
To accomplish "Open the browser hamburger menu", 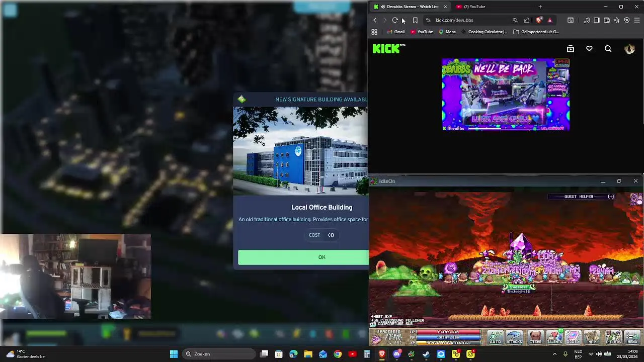I will click(637, 20).
